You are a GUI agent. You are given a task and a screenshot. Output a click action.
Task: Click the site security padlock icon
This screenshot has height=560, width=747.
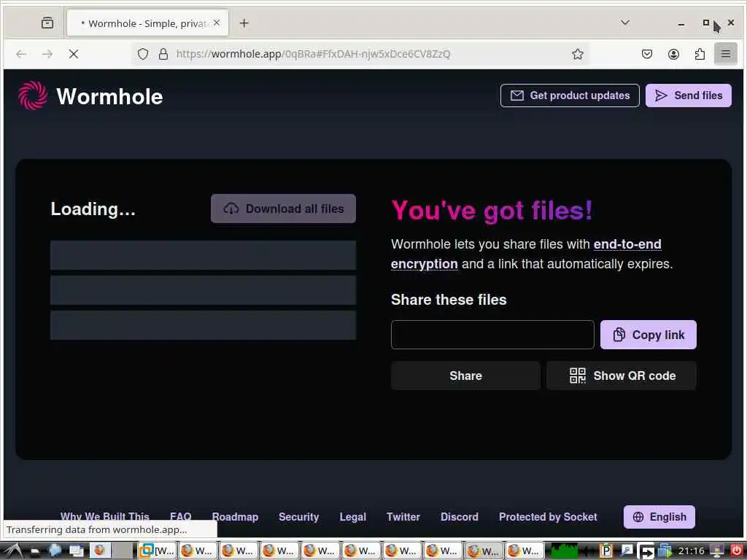coord(163,54)
